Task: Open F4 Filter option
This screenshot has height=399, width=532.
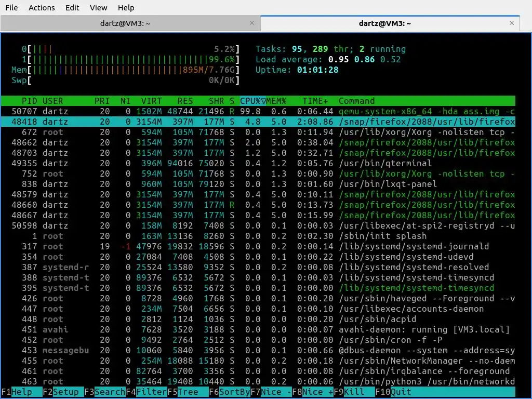Action: click(x=147, y=392)
